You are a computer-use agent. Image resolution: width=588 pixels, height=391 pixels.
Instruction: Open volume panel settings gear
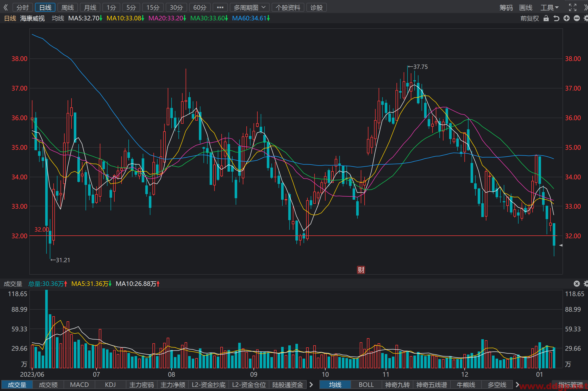coord(586,284)
